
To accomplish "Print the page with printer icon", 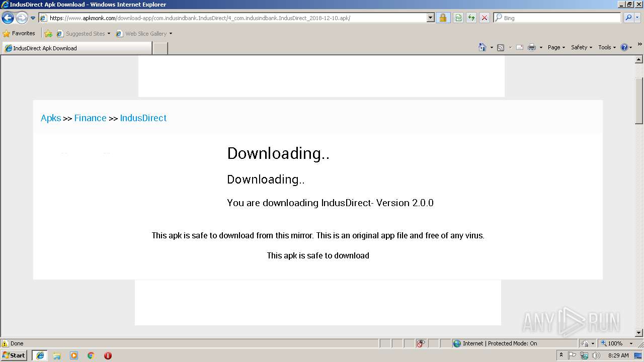I will click(x=532, y=47).
